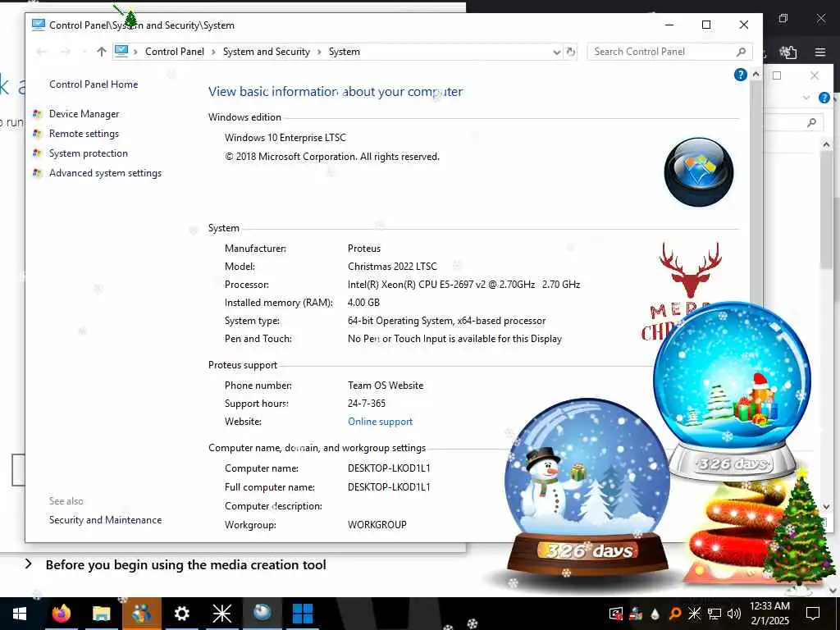840x630 pixels.
Task: Click the Windows edition orb logo
Action: click(699, 172)
